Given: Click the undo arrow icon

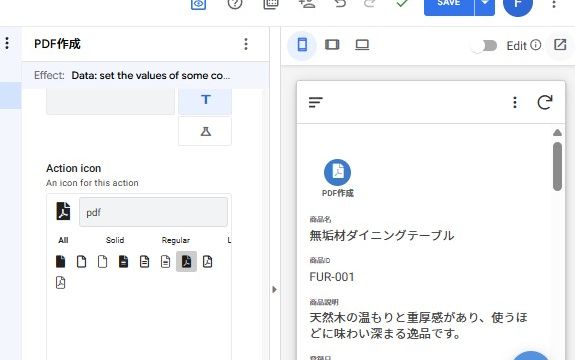Looking at the screenshot, I should click(x=340, y=3).
